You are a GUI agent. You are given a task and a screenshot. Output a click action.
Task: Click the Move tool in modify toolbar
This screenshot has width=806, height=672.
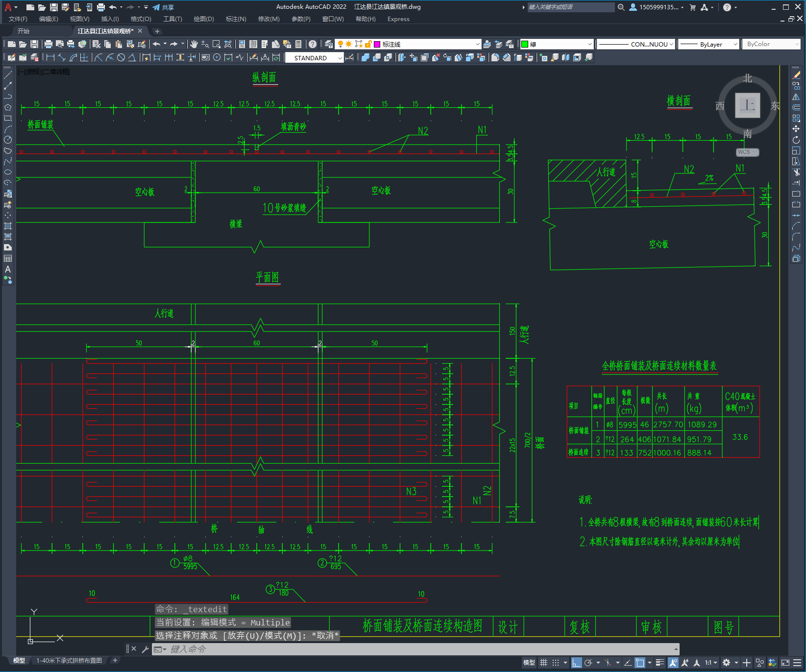[x=796, y=129]
